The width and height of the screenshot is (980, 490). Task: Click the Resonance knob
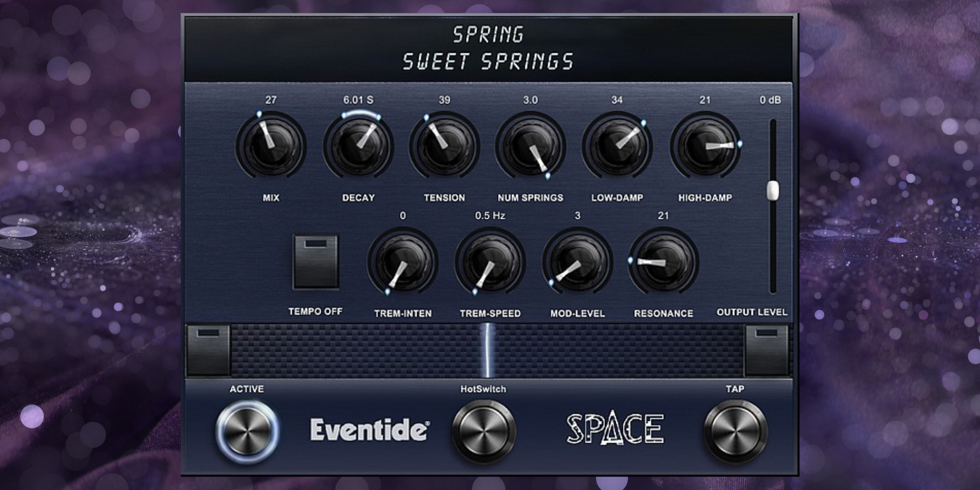coord(663,262)
